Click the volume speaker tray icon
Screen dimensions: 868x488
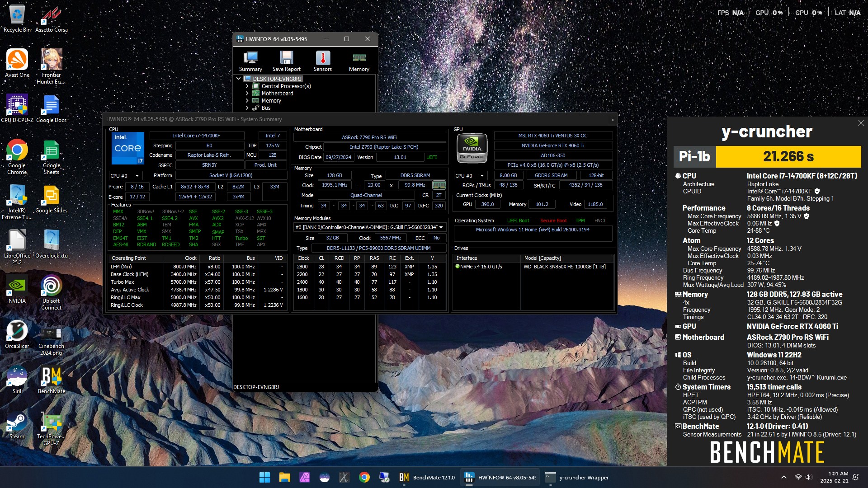click(x=808, y=477)
